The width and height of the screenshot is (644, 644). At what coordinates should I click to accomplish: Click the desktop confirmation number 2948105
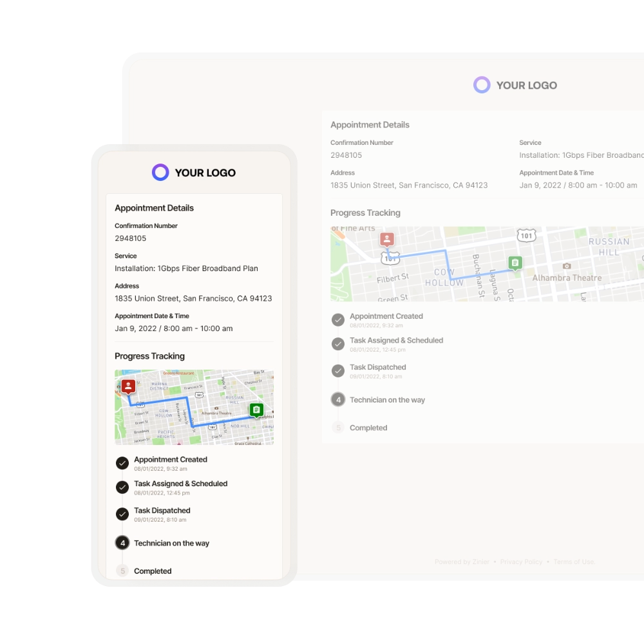coord(346,155)
